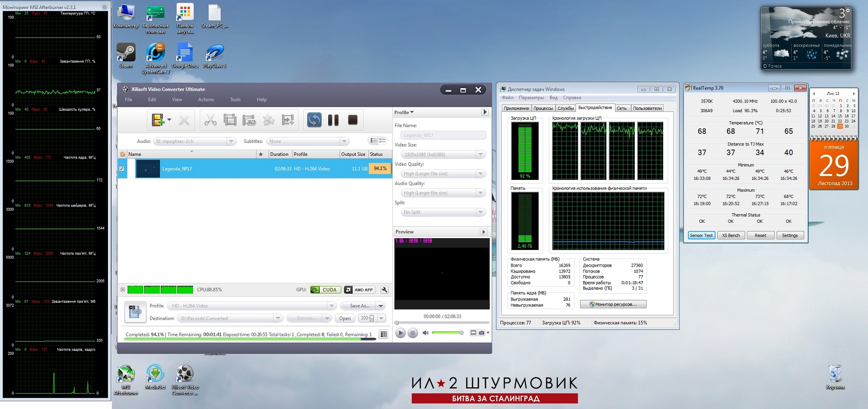
Task: Play the preview video
Action: point(401,333)
